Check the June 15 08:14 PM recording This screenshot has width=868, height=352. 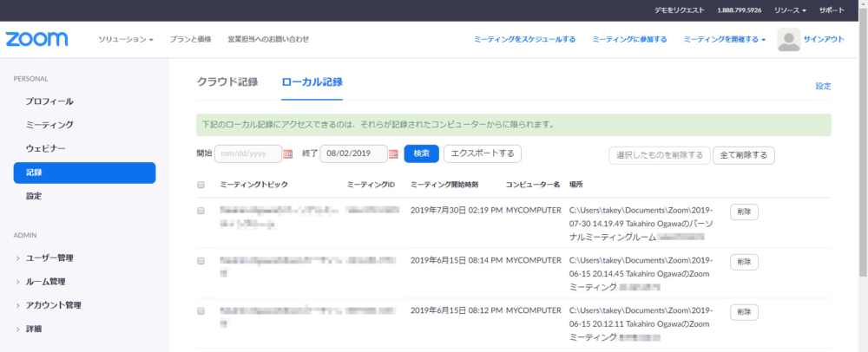click(201, 260)
